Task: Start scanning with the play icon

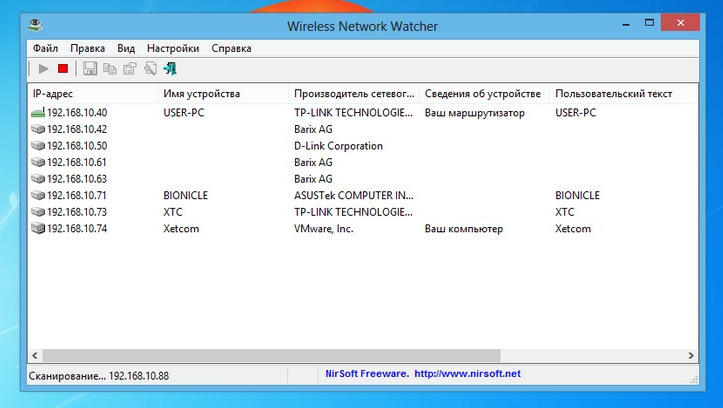Action: [x=44, y=69]
